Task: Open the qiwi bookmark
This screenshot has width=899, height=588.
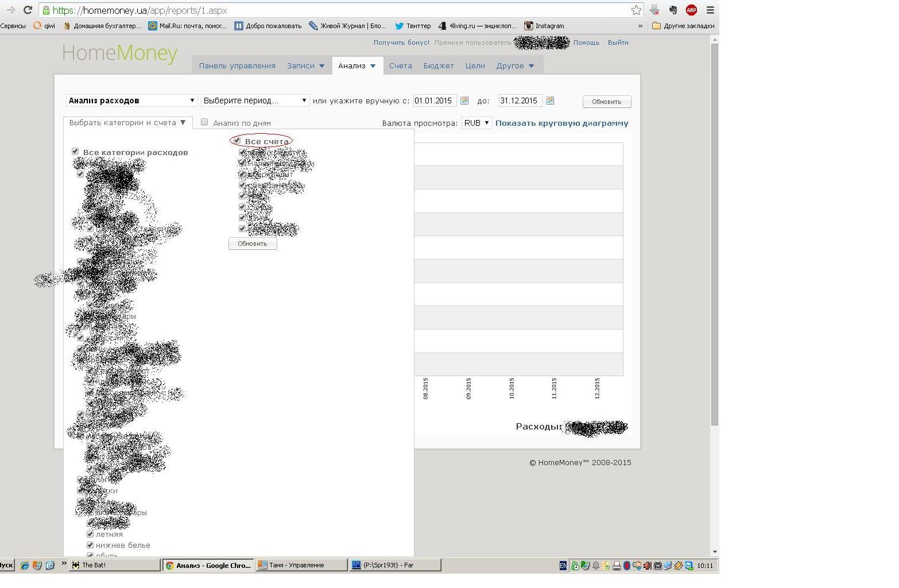Action: coord(44,26)
